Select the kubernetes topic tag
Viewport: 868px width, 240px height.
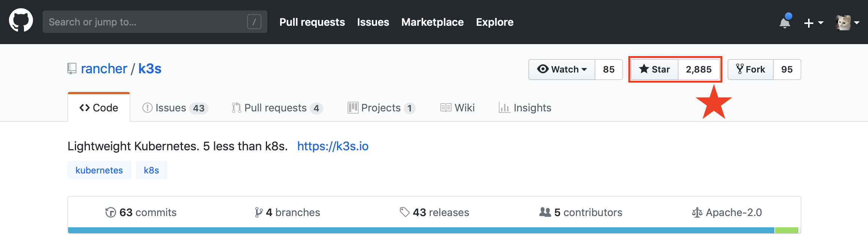tap(99, 170)
